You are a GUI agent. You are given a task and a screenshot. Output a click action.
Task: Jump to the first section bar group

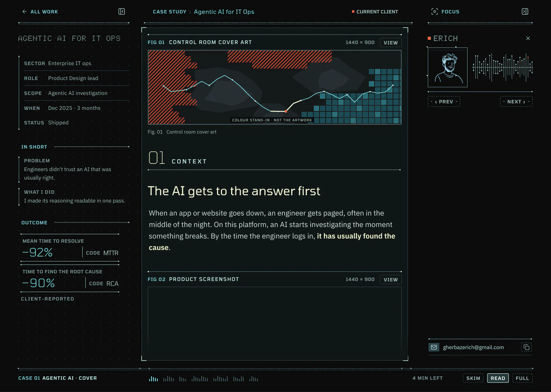[153, 379]
